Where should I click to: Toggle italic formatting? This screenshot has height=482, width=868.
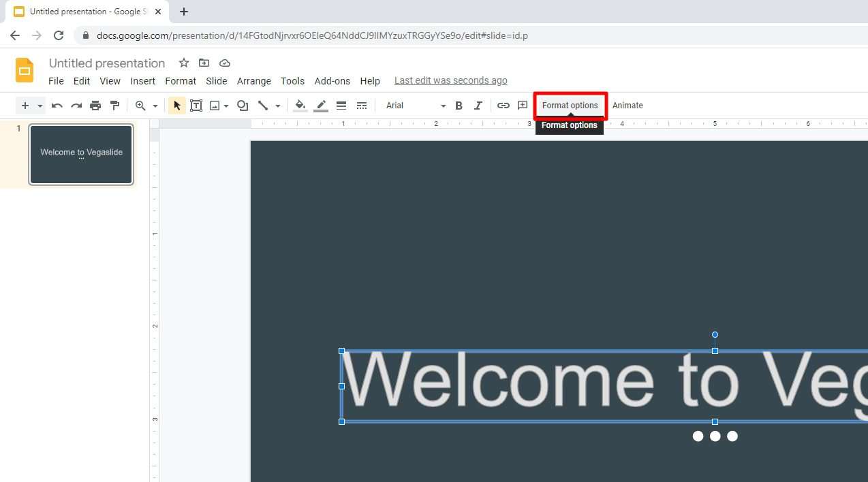coord(478,106)
